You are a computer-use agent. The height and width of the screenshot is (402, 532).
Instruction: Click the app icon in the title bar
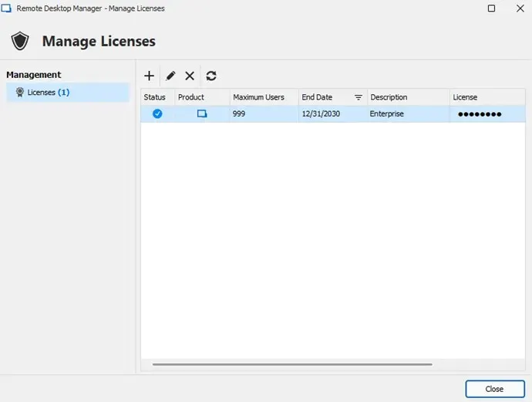pyautogui.click(x=6, y=8)
